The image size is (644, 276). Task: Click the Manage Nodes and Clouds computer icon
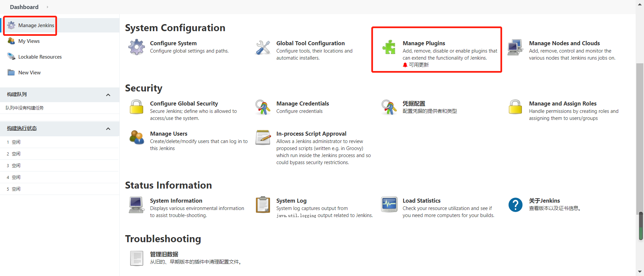[x=516, y=47]
